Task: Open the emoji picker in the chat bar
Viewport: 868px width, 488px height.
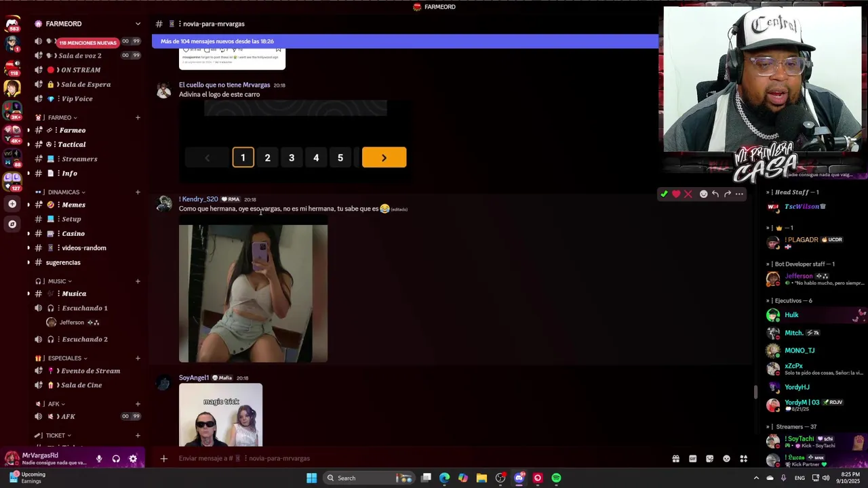Action: tap(726, 459)
